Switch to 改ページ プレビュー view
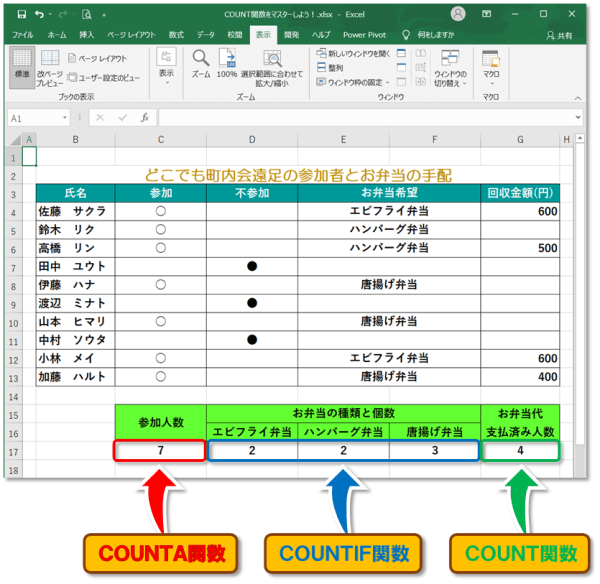This screenshot has height=584, width=600. click(x=50, y=68)
